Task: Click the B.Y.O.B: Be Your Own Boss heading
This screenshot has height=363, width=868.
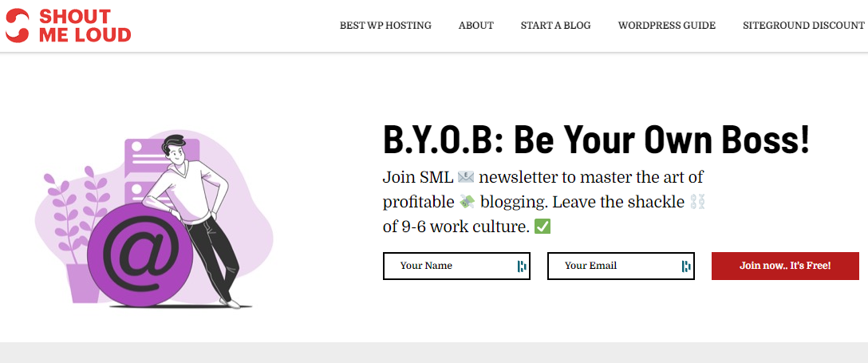Action: point(596,141)
